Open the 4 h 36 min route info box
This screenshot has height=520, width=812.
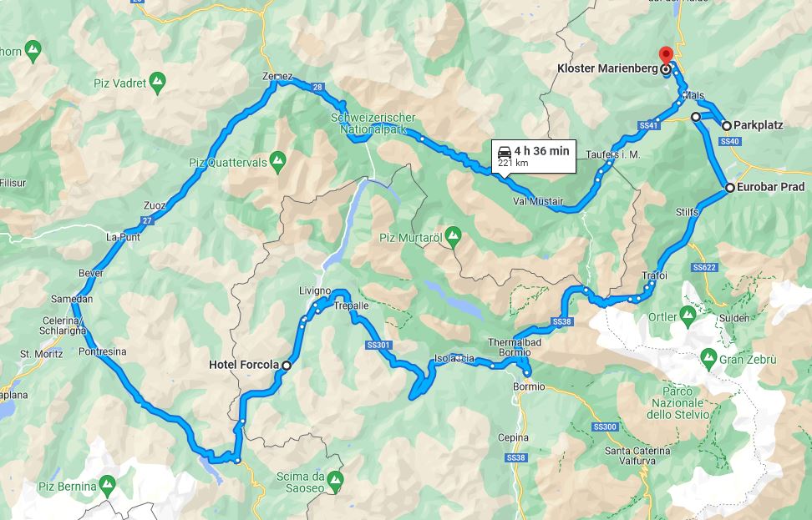[x=534, y=156]
